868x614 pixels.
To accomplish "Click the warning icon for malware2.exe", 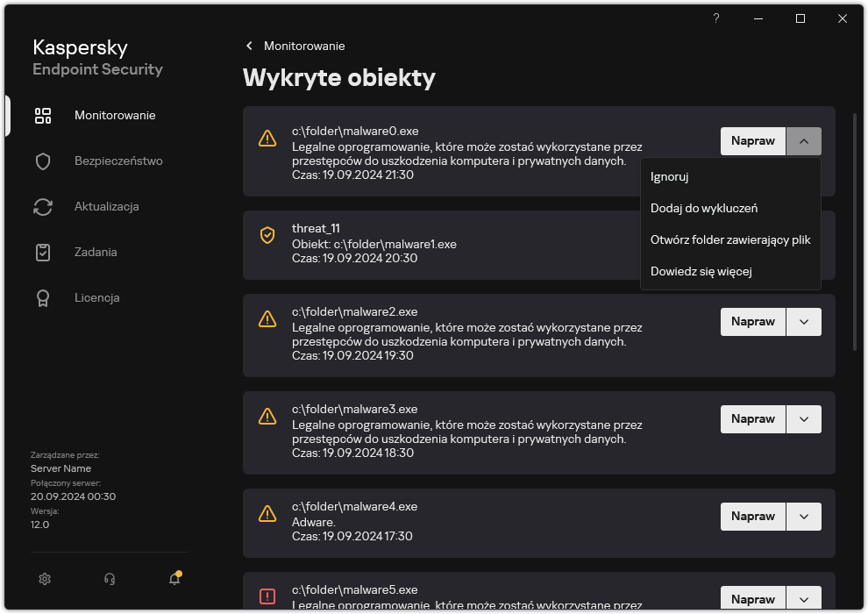I will tap(267, 319).
